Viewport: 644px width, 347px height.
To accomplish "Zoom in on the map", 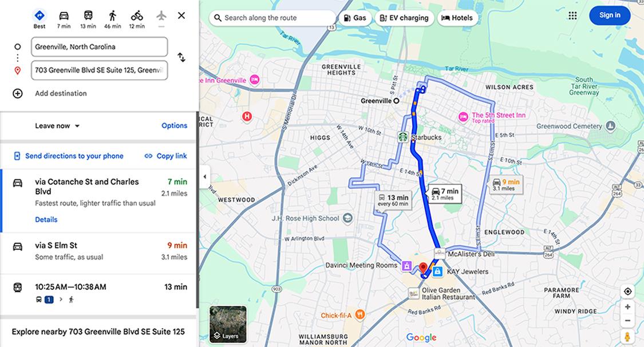I will [x=627, y=307].
